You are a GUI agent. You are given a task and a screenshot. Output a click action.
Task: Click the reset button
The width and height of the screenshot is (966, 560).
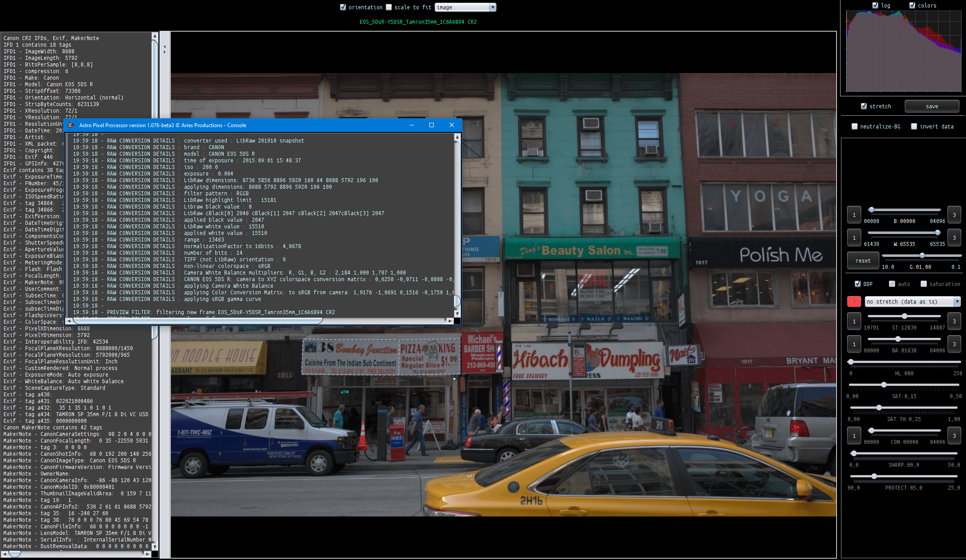click(863, 260)
